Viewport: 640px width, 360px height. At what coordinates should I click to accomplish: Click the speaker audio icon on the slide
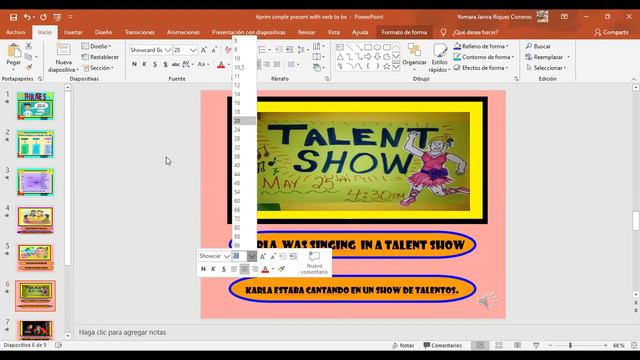click(487, 301)
